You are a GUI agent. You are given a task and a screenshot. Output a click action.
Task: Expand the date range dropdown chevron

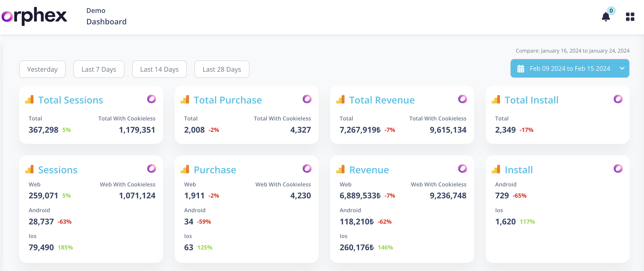click(x=622, y=68)
